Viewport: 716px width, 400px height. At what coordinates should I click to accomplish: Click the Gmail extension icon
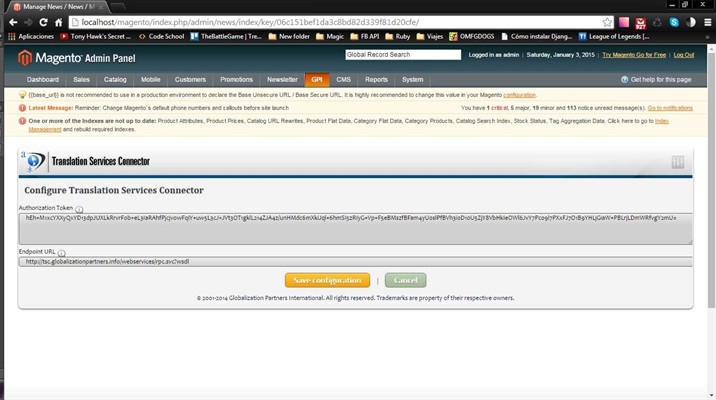(641, 23)
